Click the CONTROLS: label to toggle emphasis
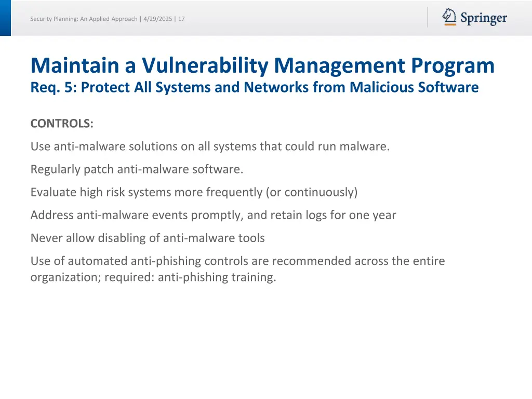 pos(62,124)
